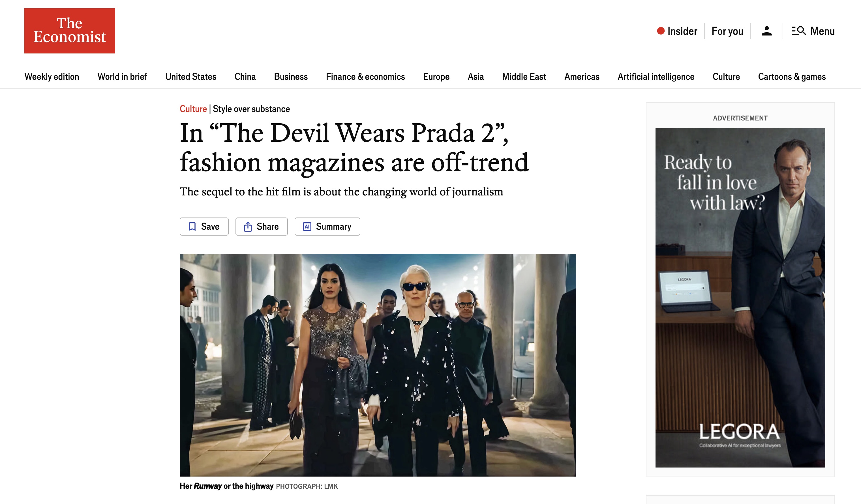Viewport: 861px width, 504px height.
Task: Click the article hero photograph
Action: coord(378,365)
